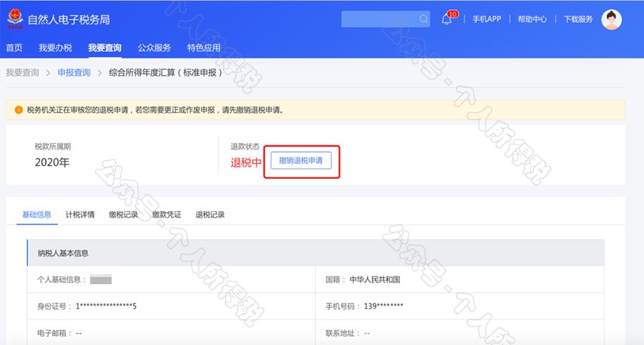Click 自然人电子税务局 site title

69,19
